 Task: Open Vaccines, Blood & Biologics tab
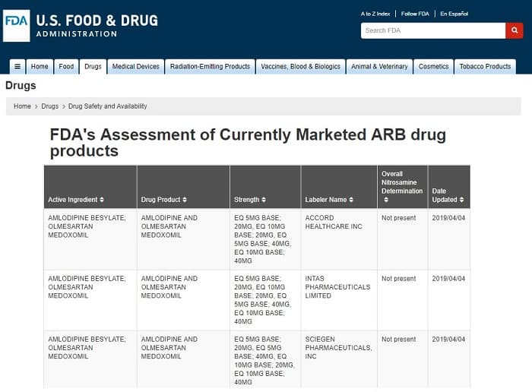(301, 66)
